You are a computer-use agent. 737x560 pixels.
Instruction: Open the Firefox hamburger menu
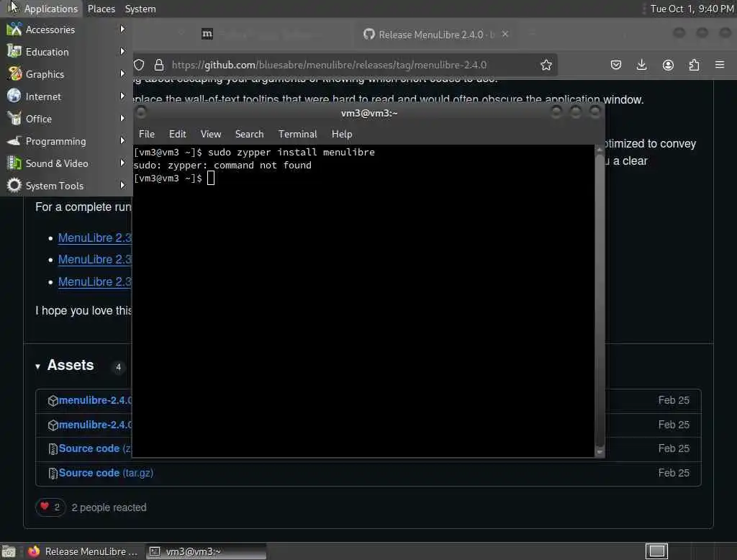(720, 64)
